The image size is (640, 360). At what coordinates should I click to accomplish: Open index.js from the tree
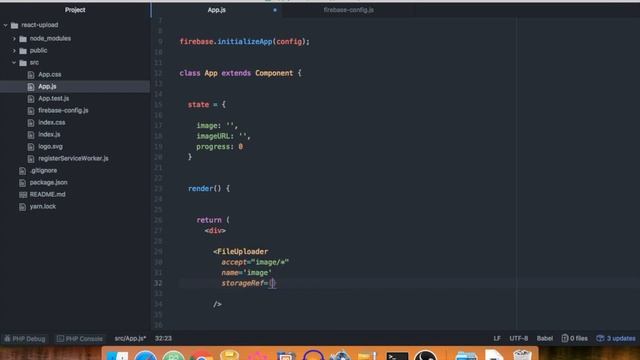49,135
